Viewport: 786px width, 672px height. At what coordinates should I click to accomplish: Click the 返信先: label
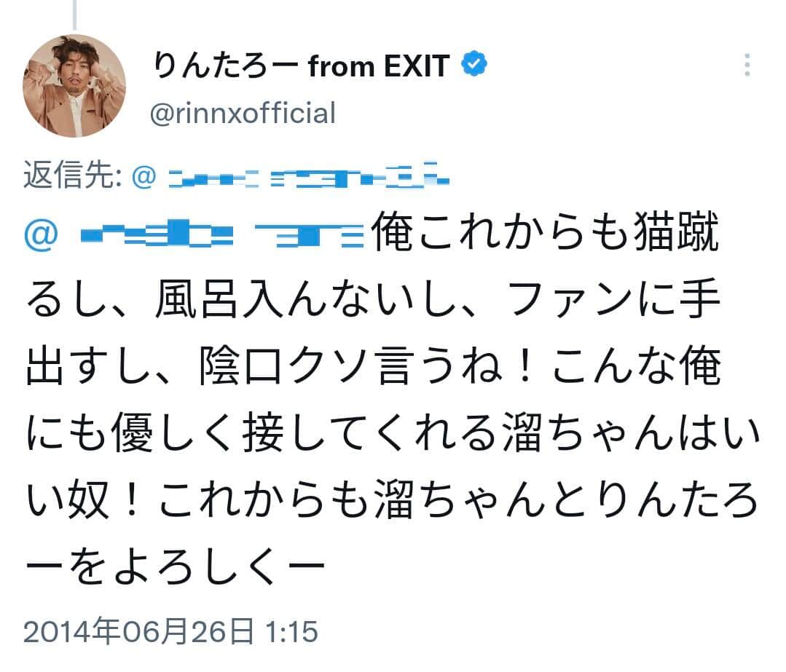[71, 176]
